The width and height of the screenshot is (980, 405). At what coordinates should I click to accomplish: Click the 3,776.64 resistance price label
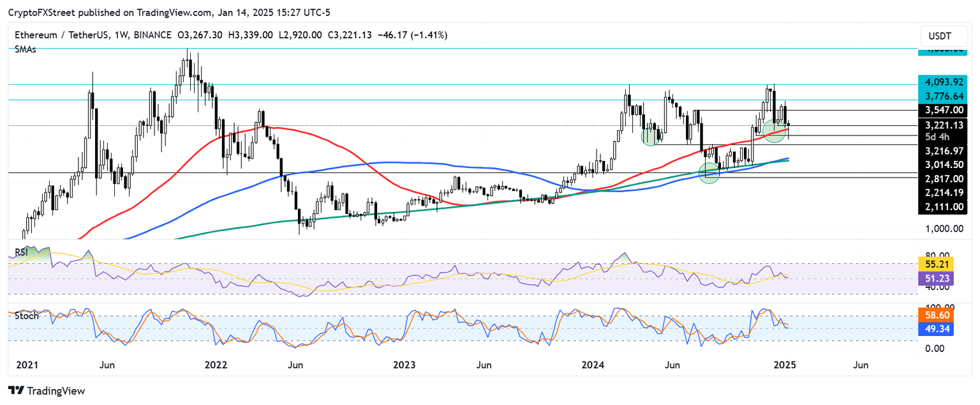[944, 96]
